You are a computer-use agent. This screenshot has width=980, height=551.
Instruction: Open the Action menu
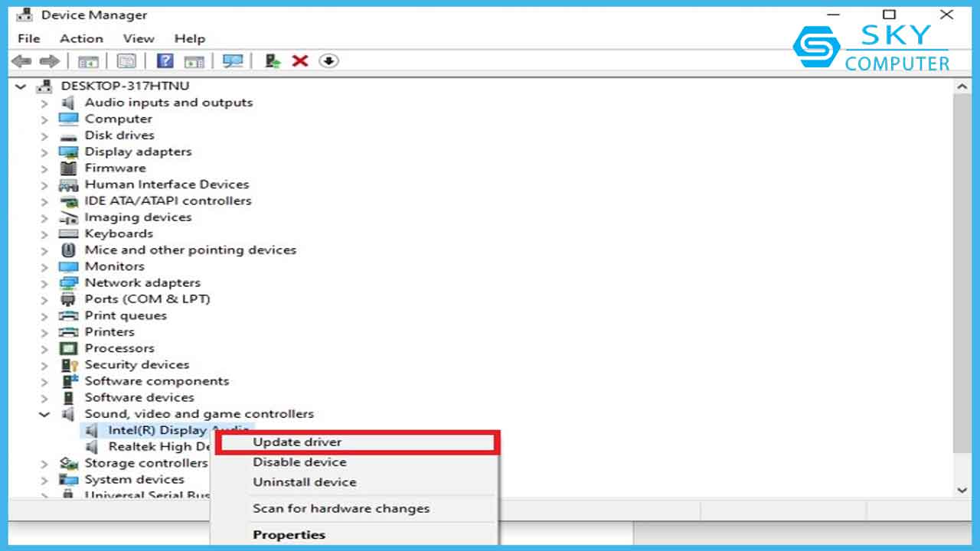pyautogui.click(x=81, y=38)
